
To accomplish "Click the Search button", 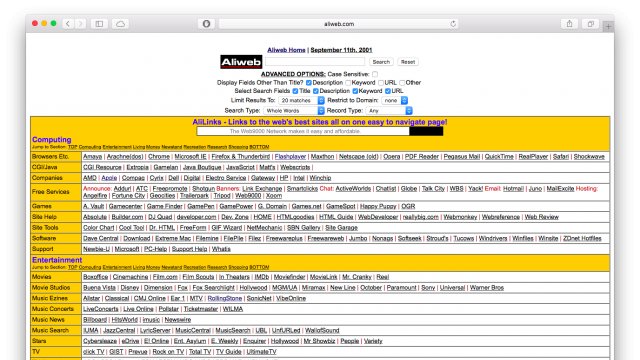I will [381, 62].
